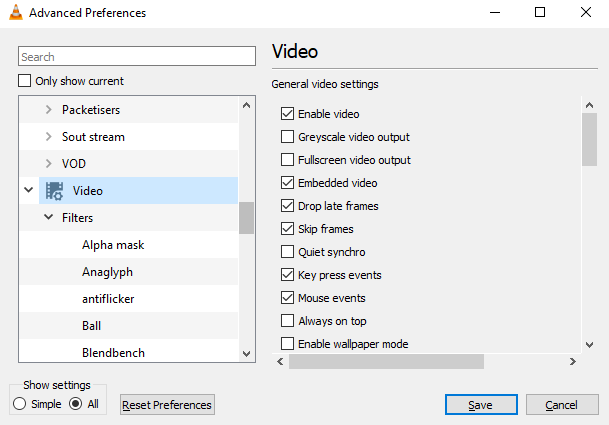
Task: Collapse the Filters subtree arrow
Action: (x=48, y=217)
